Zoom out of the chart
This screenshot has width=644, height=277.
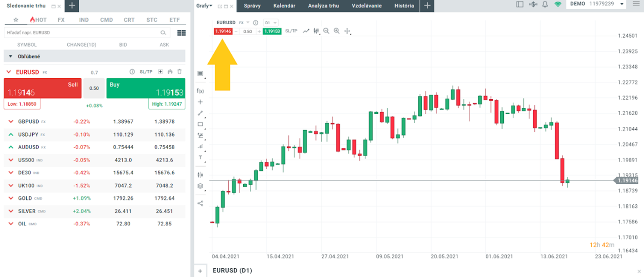[x=326, y=31]
